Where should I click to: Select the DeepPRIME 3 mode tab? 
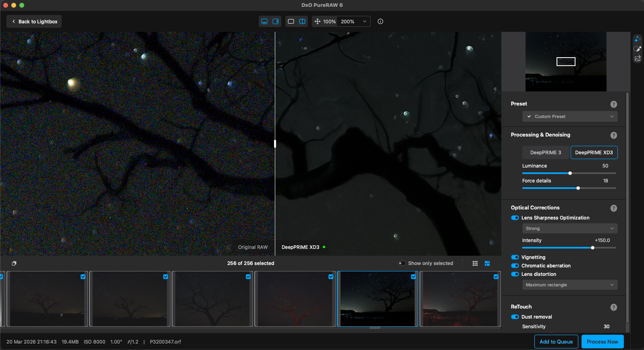546,153
